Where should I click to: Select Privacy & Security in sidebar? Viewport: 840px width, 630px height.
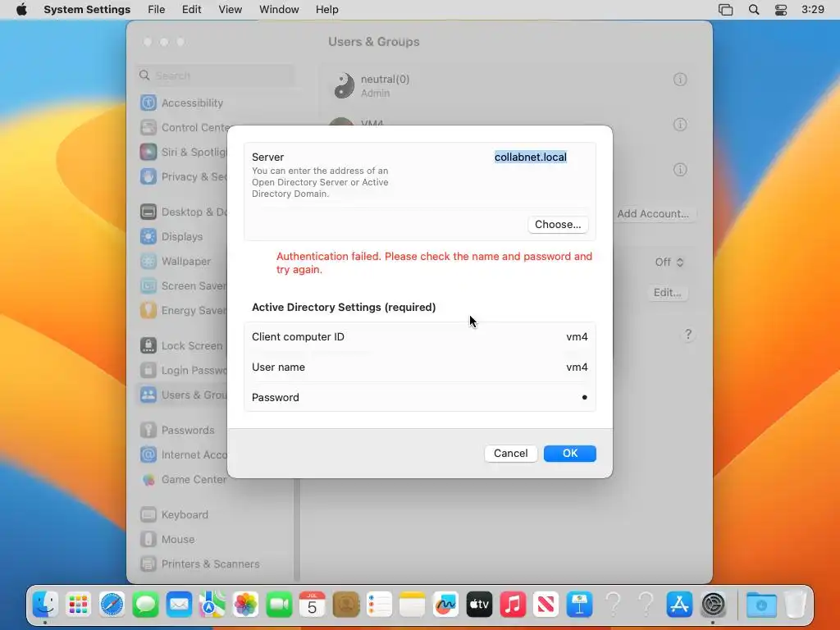pos(183,177)
